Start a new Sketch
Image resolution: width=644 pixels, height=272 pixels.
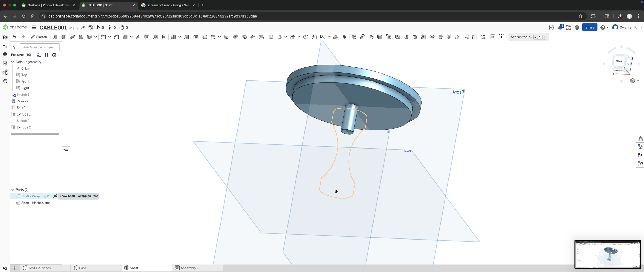pyautogui.click(x=39, y=37)
